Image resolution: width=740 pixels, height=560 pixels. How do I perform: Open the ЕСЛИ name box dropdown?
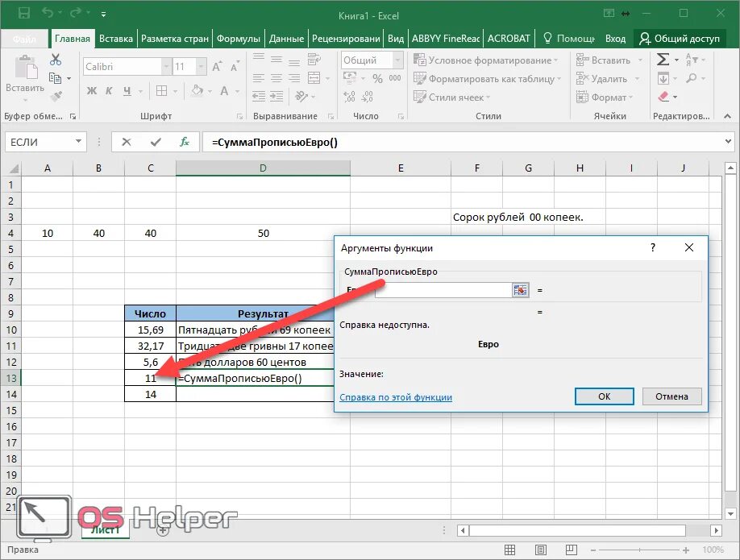(78, 142)
